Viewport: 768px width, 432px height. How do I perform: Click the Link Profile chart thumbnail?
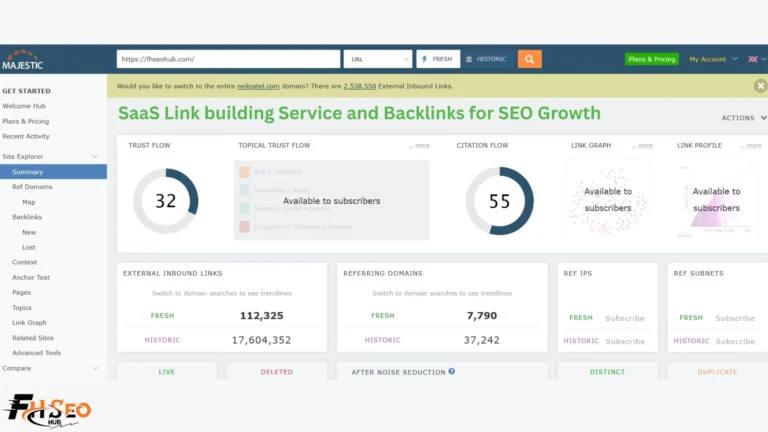click(x=717, y=199)
